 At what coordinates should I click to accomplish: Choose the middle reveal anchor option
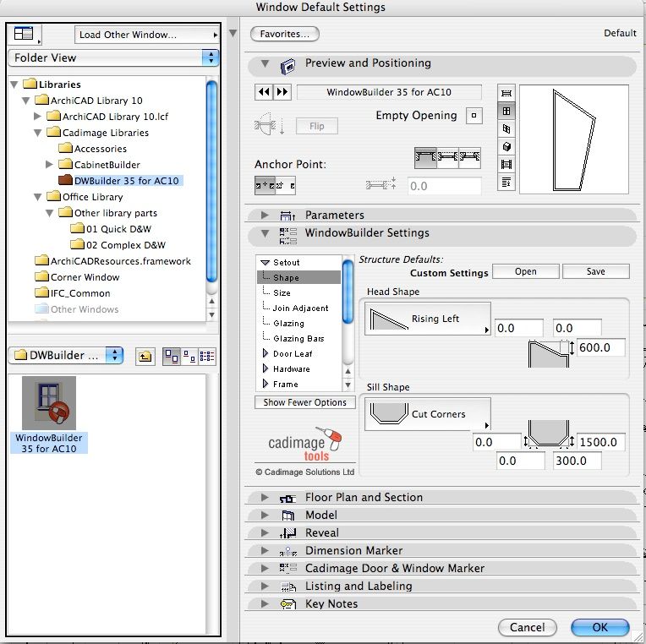pos(447,158)
